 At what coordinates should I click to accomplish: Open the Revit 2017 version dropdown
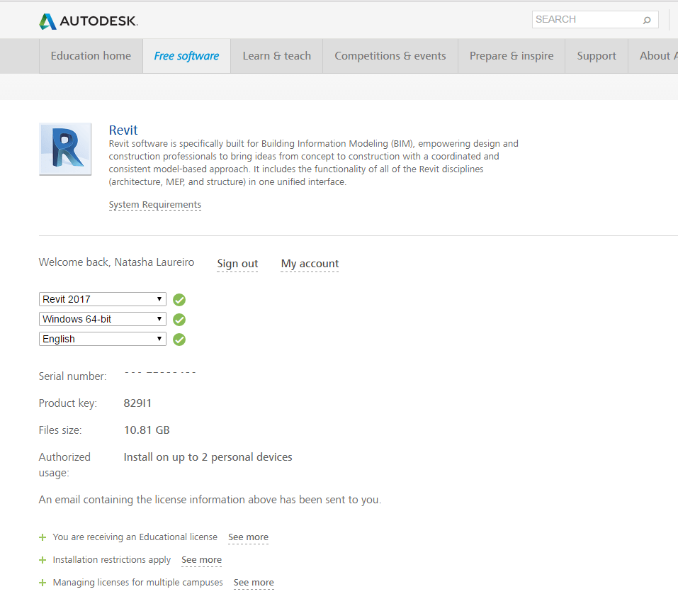click(103, 299)
